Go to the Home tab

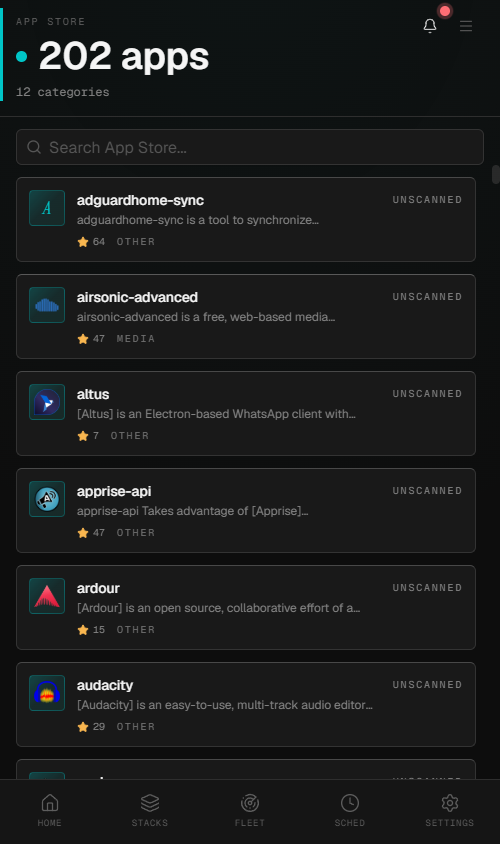pyautogui.click(x=50, y=810)
